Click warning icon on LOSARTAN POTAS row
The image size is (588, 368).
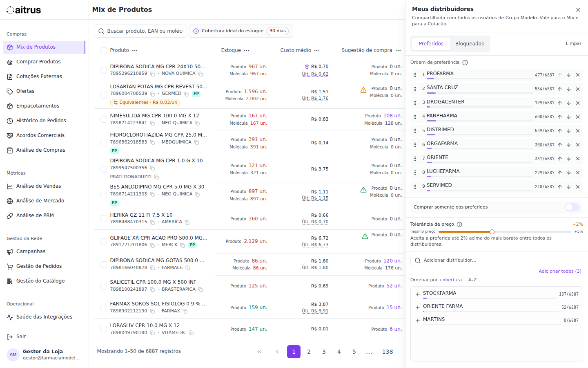[x=363, y=90]
